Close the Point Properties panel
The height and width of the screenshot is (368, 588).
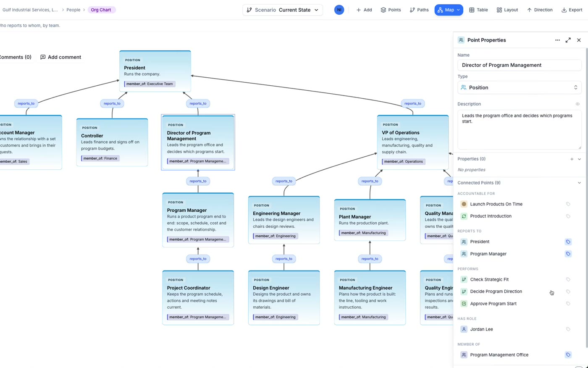coord(579,40)
